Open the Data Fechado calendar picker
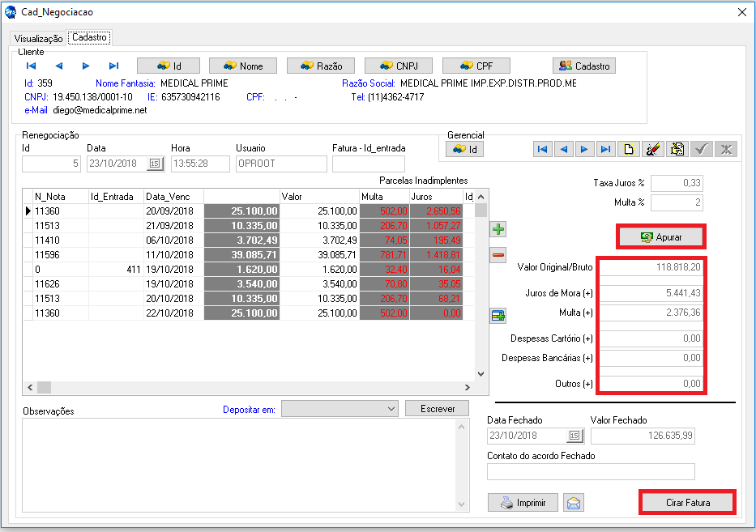 point(574,436)
